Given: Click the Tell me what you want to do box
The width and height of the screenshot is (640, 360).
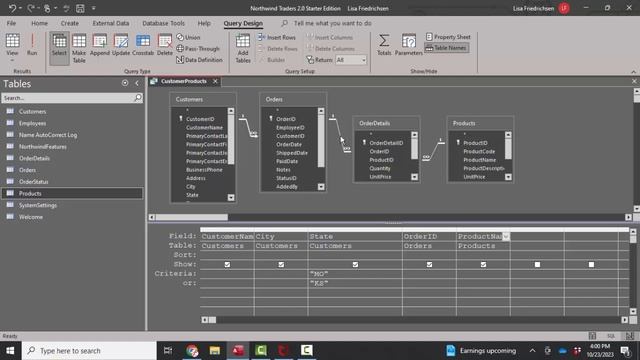Looking at the screenshot, I should tap(332, 23).
